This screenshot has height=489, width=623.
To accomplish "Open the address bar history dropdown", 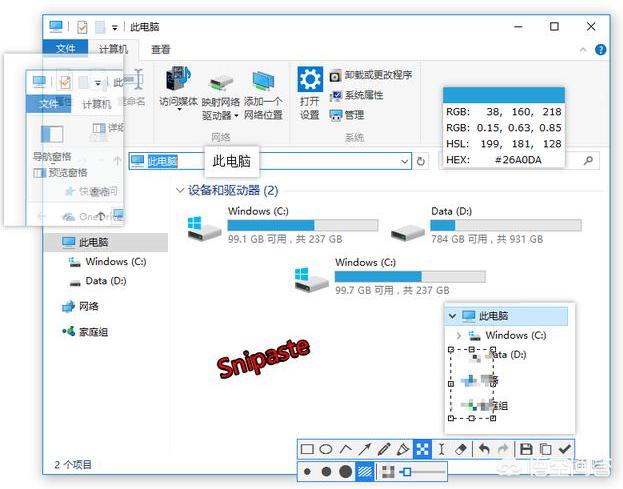I will click(x=404, y=161).
